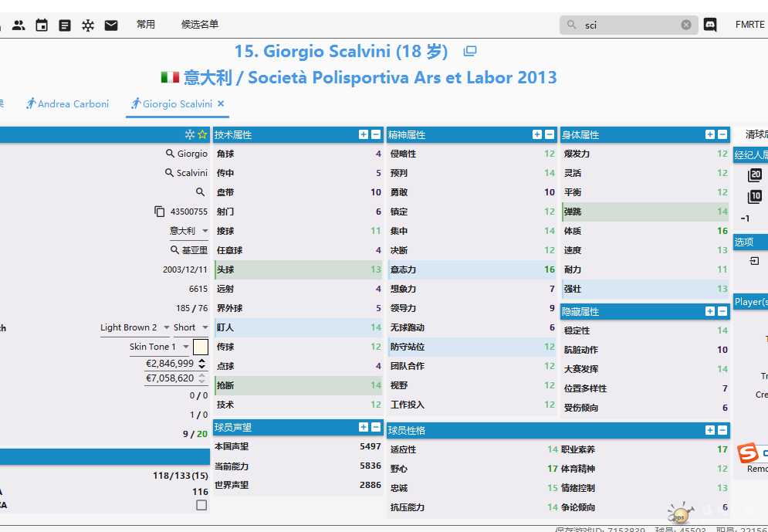
Task: Open the Società Polisportiva Ars et Labor 2013 link
Action: click(403, 77)
